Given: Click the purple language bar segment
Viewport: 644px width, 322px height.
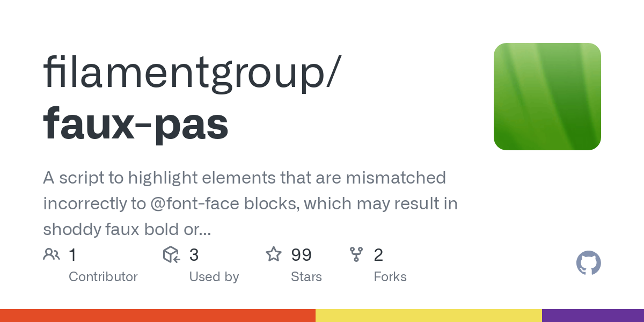Looking at the screenshot, I should [593, 316].
